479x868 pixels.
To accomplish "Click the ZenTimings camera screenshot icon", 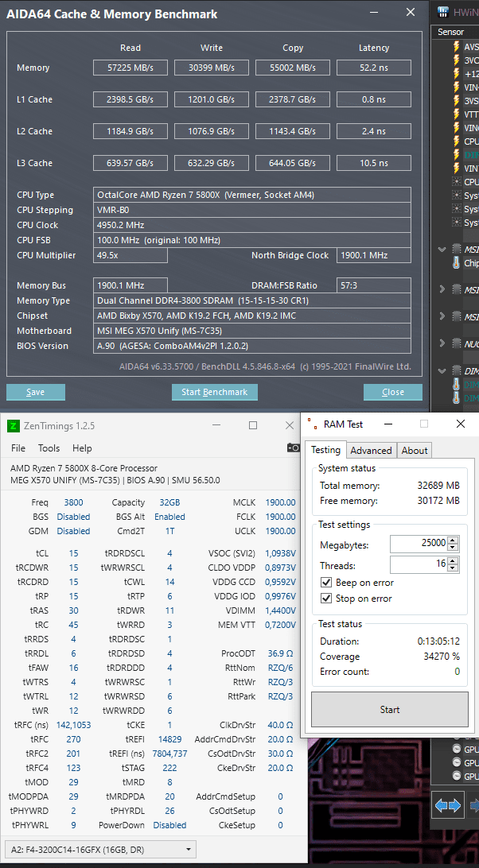I will pos(294,448).
